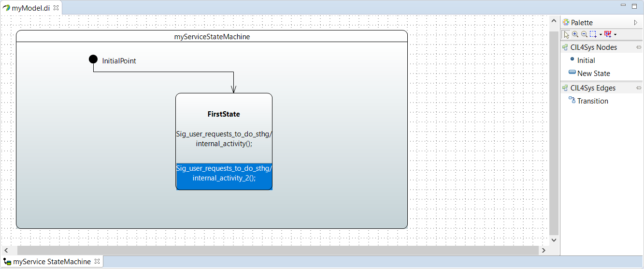The width and height of the screenshot is (644, 269).
Task: Activate the Zoom Out palette tool
Action: pos(584,34)
